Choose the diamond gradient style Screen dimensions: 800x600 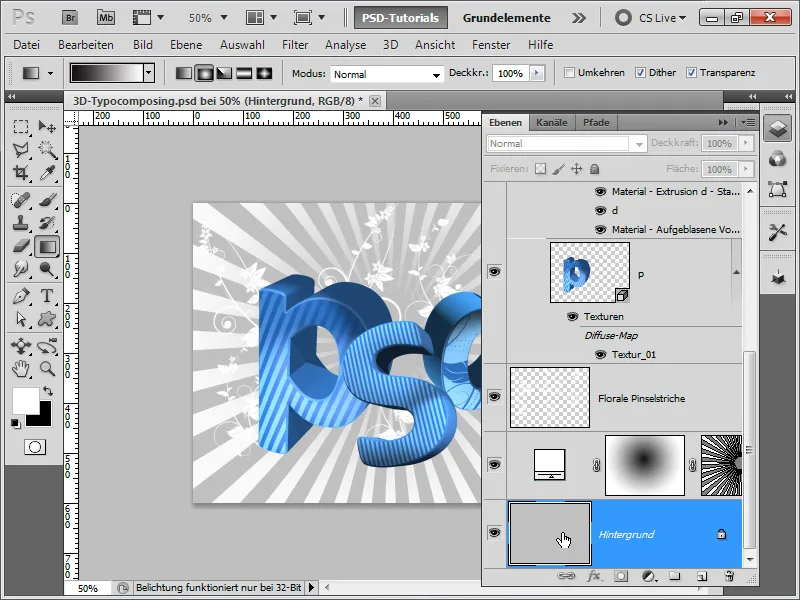[x=264, y=73]
